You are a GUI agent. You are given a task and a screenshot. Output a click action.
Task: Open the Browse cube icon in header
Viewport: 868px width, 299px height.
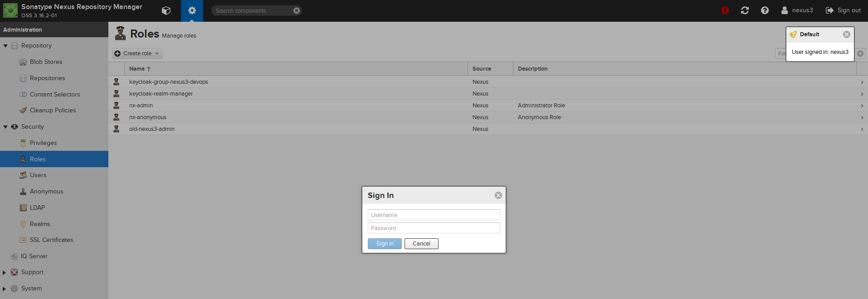point(166,10)
